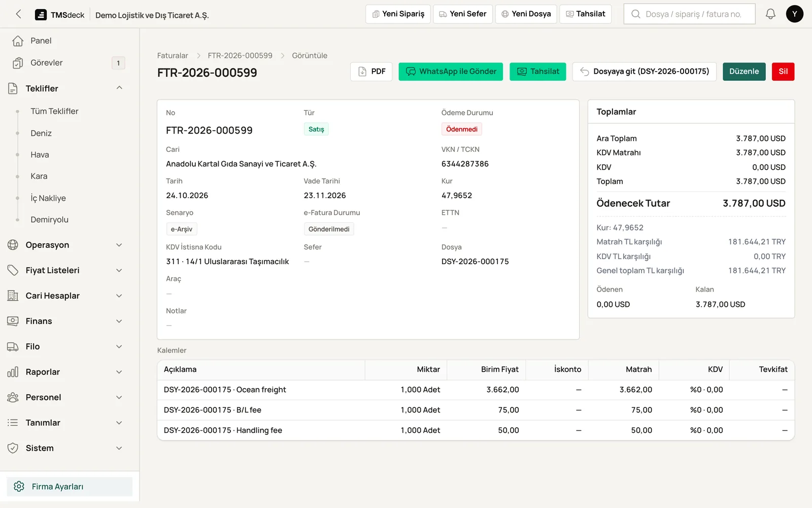
Task: Click the green Tahsilat button
Action: (x=538, y=72)
